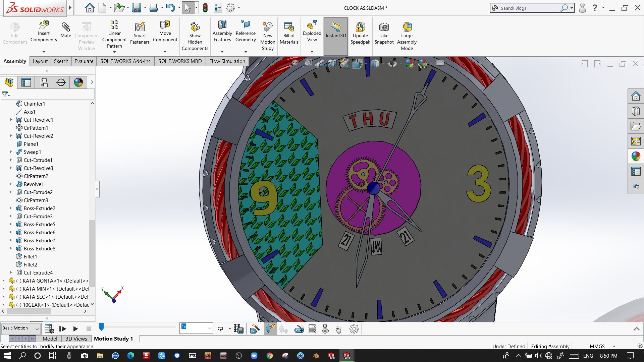This screenshot has width=644, height=362.
Task: Switch to the Evaluate tab
Action: click(x=84, y=61)
